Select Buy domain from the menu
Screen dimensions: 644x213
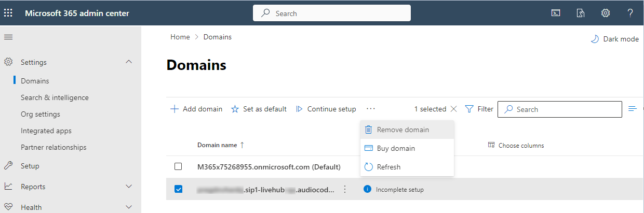[x=407, y=148]
